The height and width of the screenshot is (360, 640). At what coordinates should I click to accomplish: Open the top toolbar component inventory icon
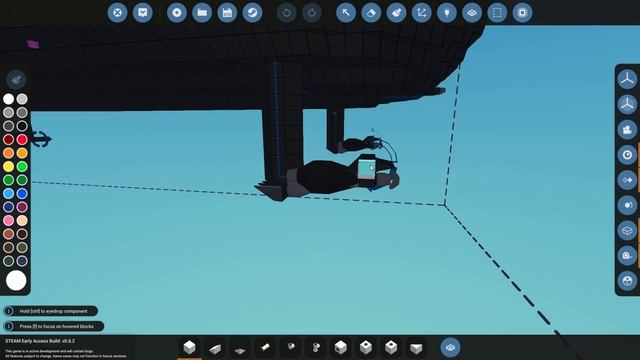tap(472, 13)
